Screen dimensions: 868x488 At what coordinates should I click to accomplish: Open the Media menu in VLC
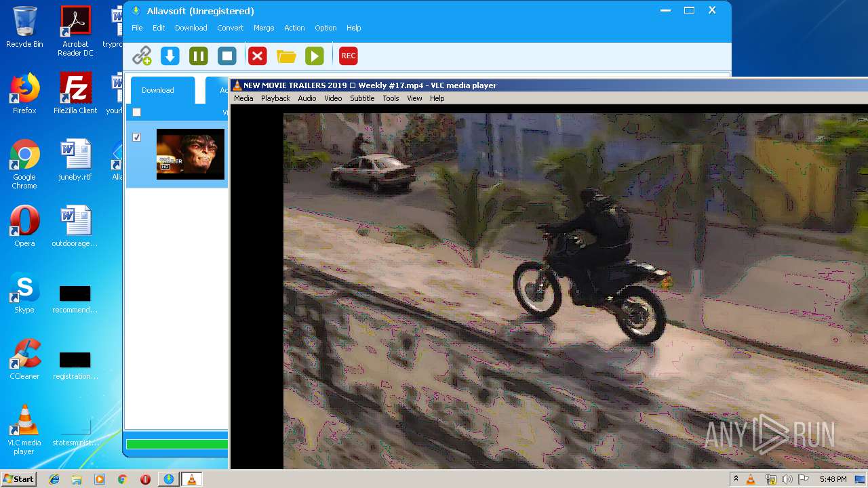pos(243,98)
